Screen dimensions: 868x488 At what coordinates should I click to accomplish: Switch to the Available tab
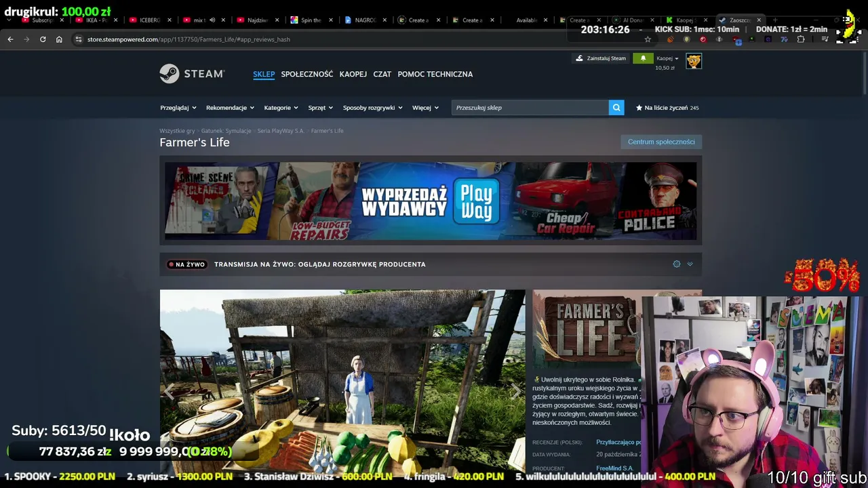(x=527, y=20)
